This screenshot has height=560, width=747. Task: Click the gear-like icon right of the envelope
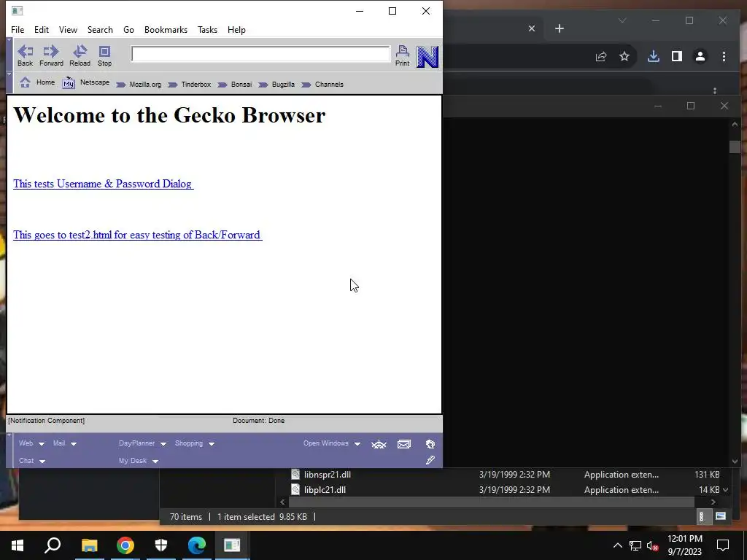point(430,444)
